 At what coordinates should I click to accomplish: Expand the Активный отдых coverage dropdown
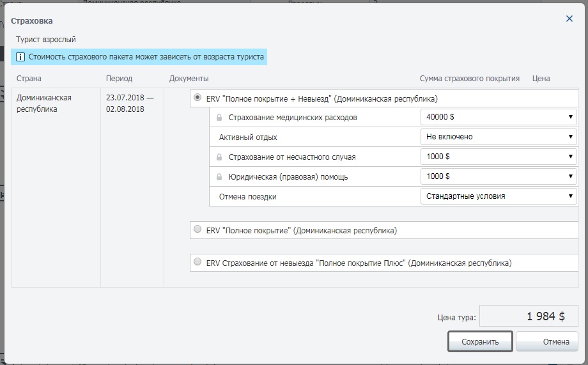pos(499,137)
